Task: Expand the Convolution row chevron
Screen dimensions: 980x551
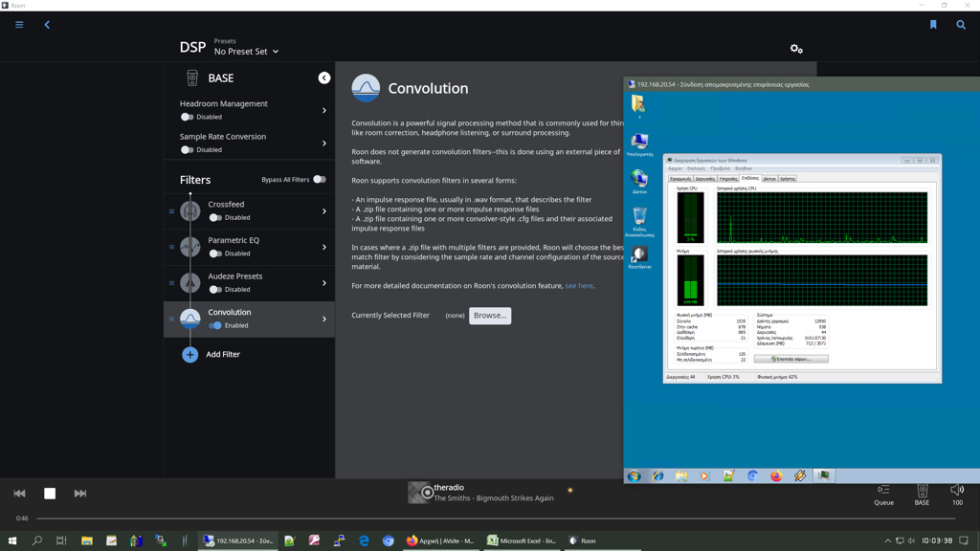Action: click(x=324, y=320)
